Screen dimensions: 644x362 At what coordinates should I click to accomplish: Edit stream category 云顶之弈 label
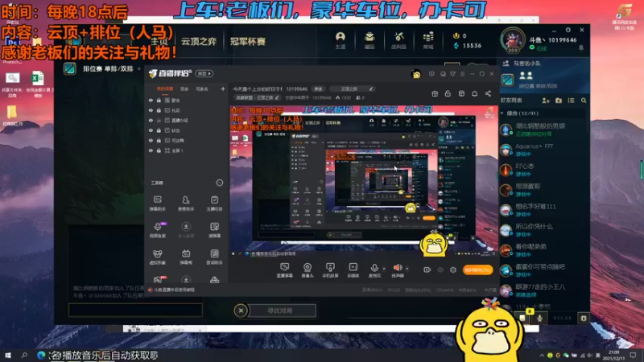tap(257, 97)
